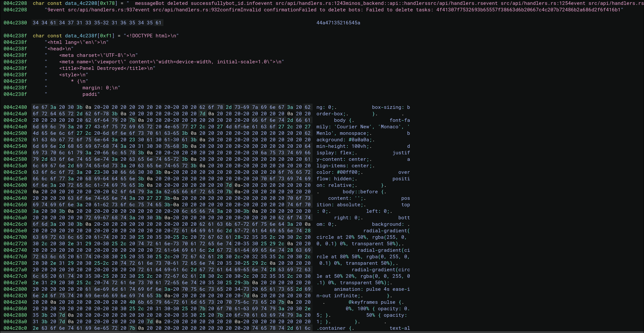Click first hex byte 6e at row 004c2480
Screen dimensions: 644x333
pos(36,107)
